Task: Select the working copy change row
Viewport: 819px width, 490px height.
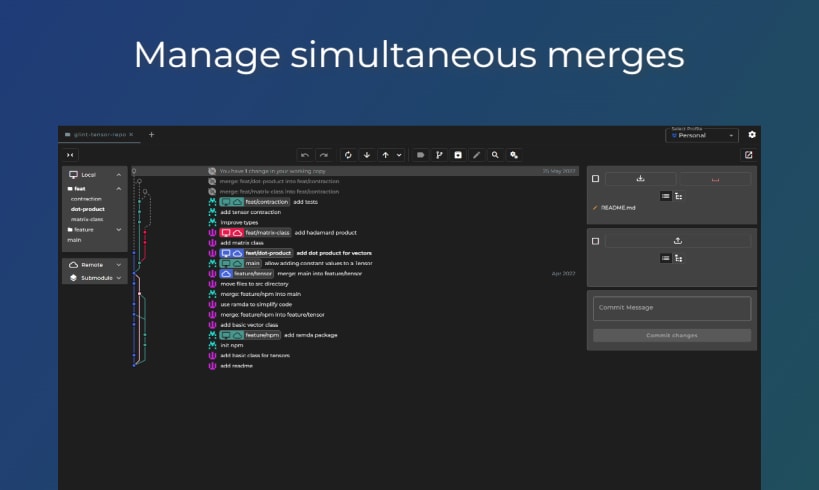Action: [355, 171]
